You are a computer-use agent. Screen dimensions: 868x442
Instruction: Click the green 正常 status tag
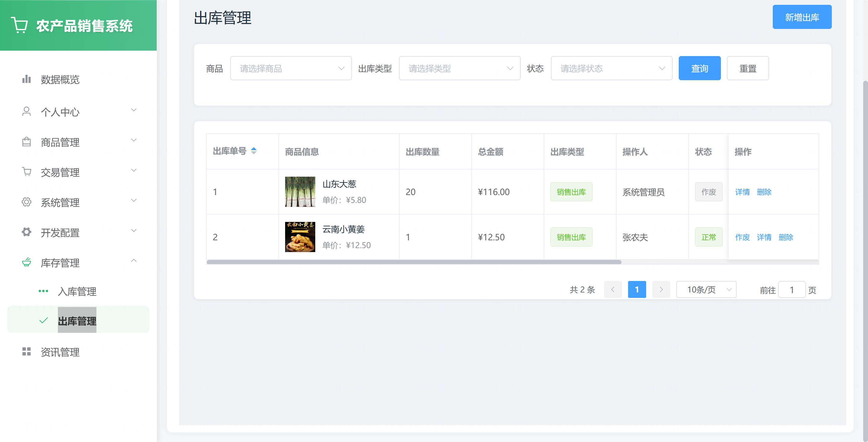(x=709, y=237)
